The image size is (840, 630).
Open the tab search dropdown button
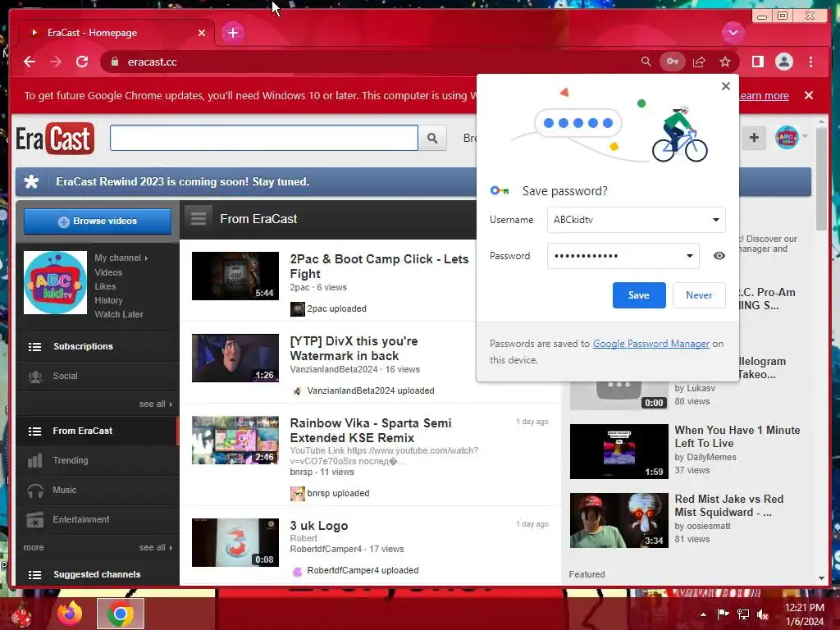[733, 33]
